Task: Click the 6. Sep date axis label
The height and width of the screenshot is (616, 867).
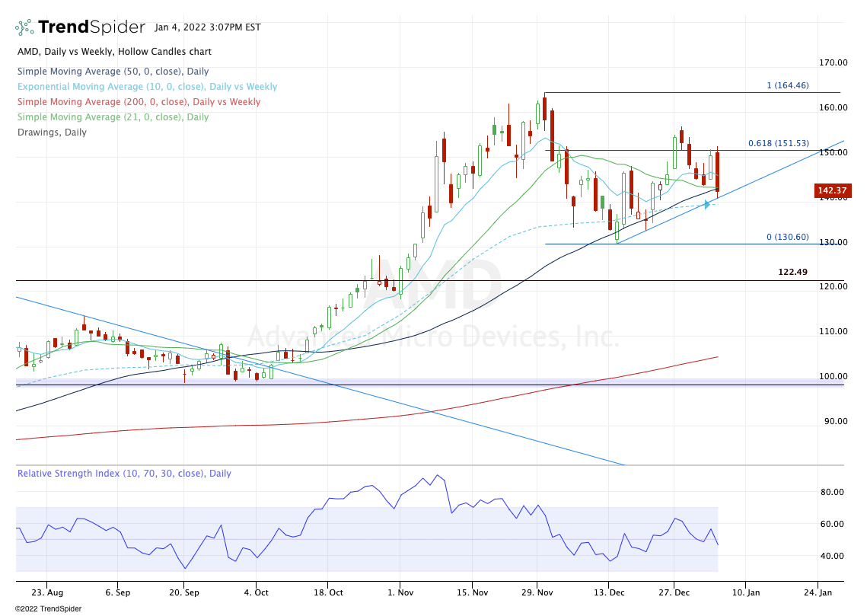Action: pyautogui.click(x=118, y=592)
